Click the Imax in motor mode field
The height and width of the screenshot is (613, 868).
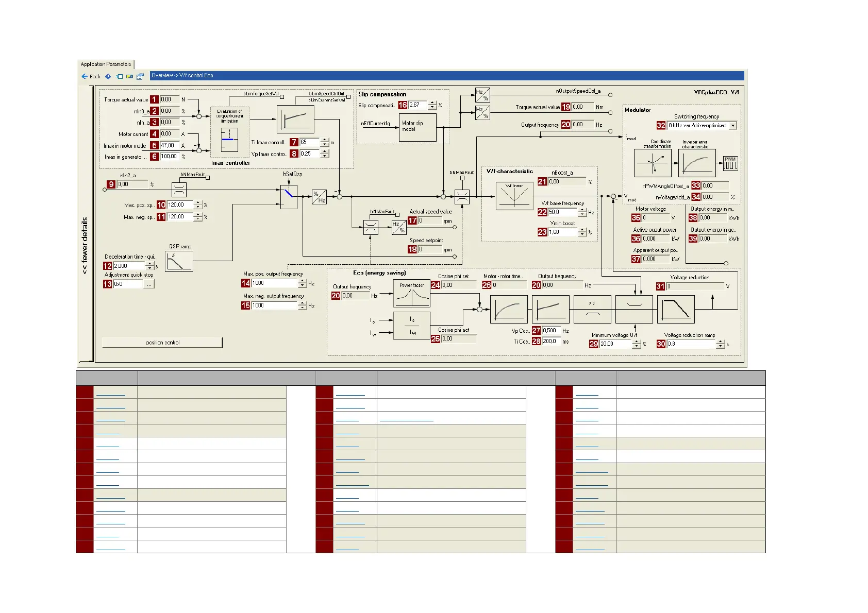(170, 146)
